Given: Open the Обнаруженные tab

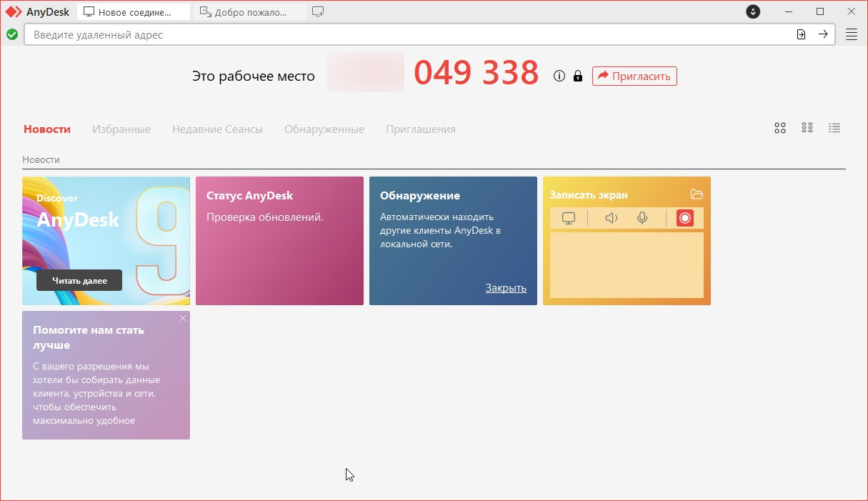Looking at the screenshot, I should pos(324,129).
